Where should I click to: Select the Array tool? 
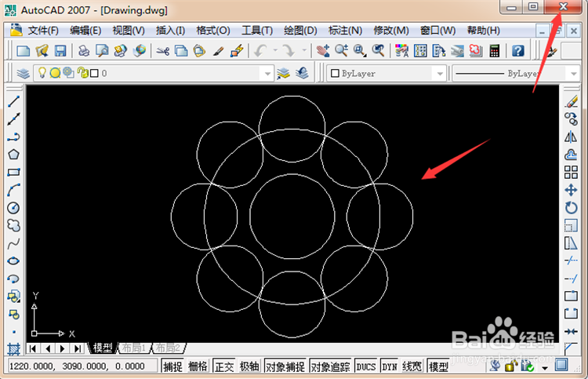coord(571,173)
